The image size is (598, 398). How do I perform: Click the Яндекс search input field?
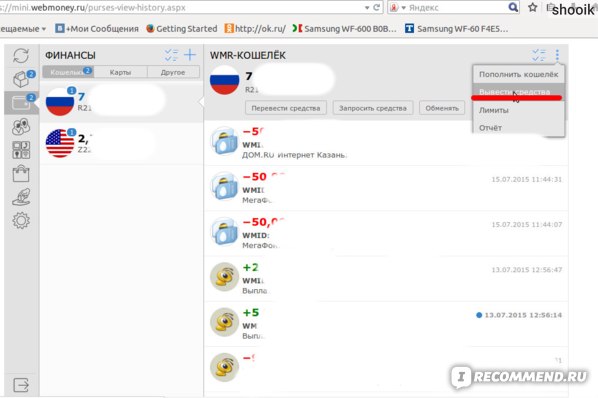coord(458,8)
